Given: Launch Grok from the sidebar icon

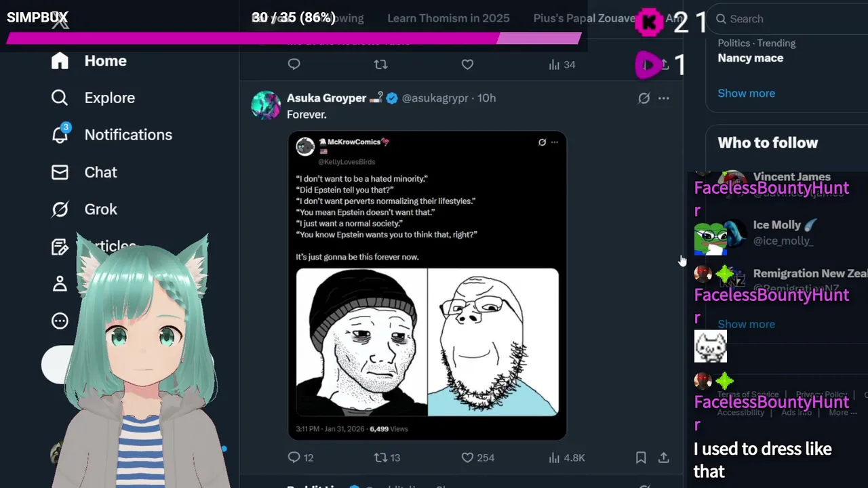Looking at the screenshot, I should [60, 209].
